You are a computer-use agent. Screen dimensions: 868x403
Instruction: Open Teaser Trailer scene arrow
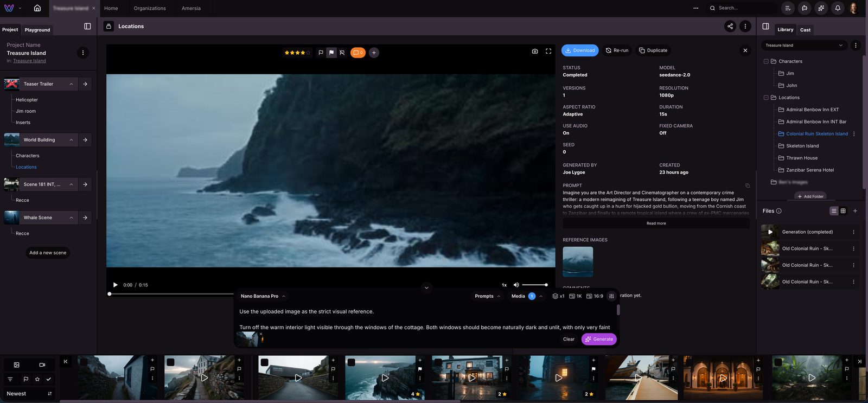[85, 84]
